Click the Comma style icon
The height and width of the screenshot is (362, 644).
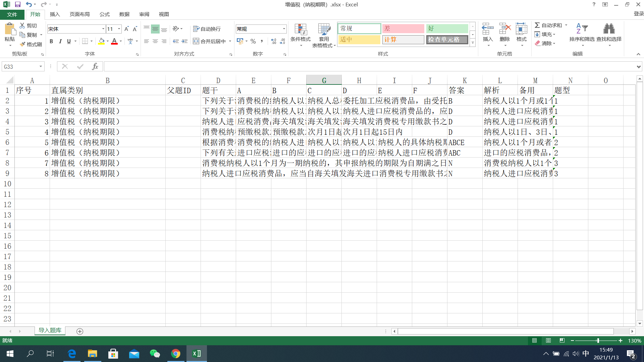(x=262, y=41)
